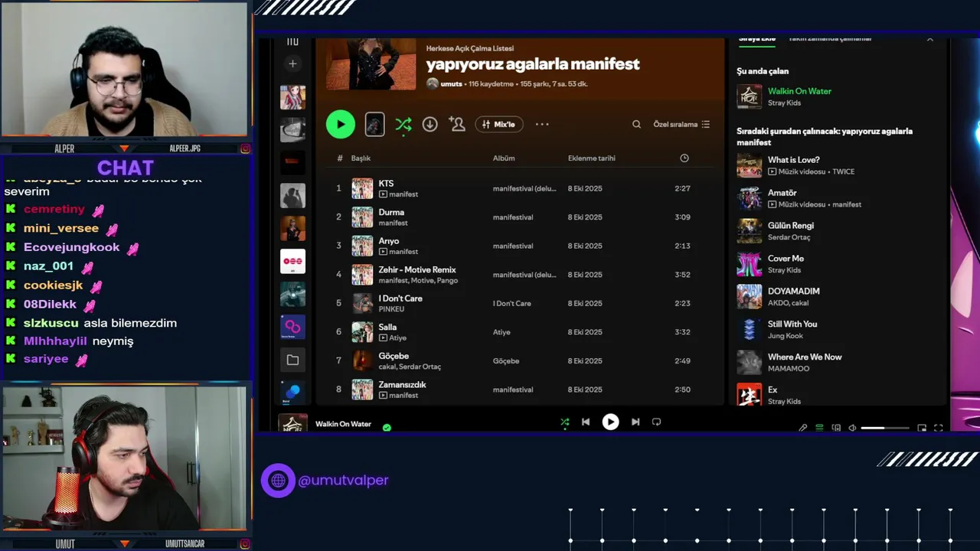Mute with the speaker volume icon

[852, 428]
